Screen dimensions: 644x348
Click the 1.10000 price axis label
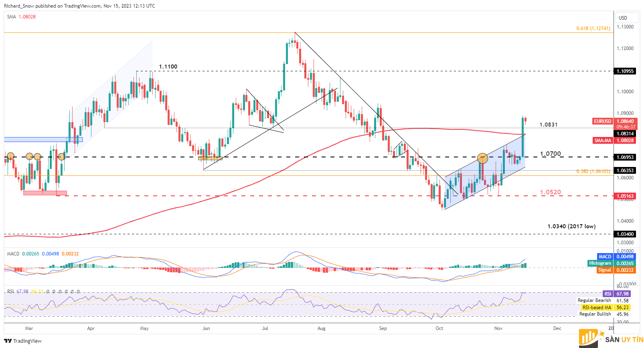[x=625, y=92]
